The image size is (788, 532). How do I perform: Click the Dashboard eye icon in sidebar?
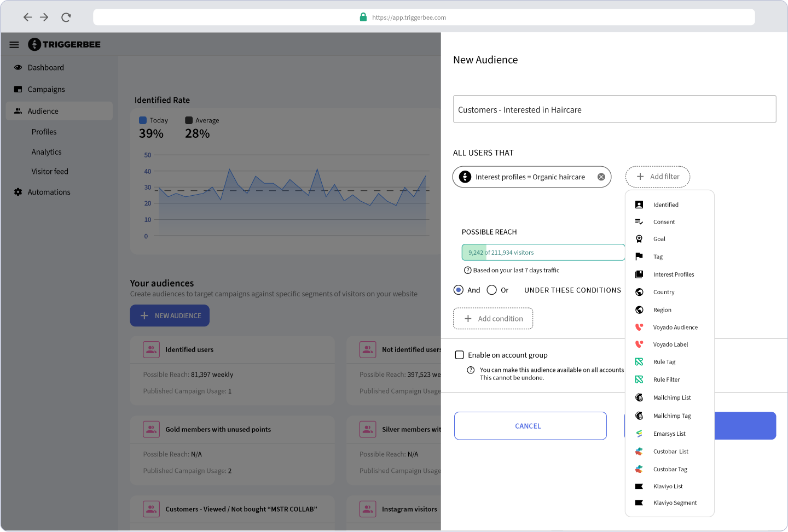pos(18,67)
